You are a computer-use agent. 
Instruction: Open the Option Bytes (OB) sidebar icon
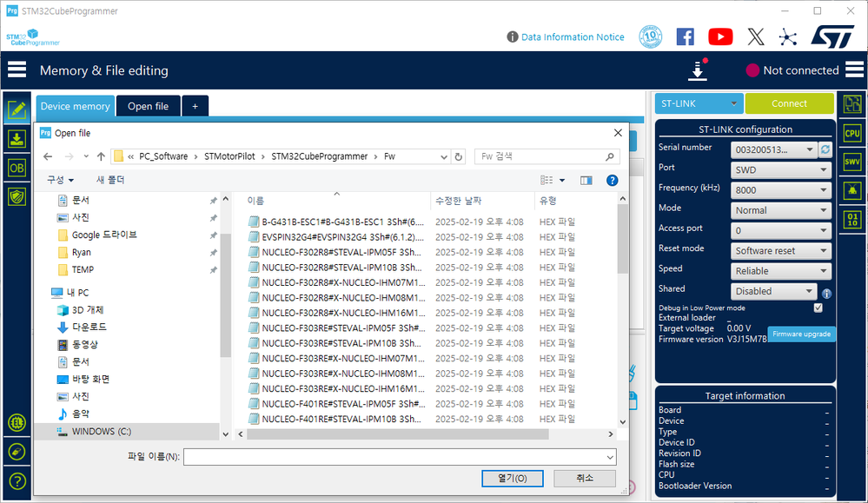[17, 168]
